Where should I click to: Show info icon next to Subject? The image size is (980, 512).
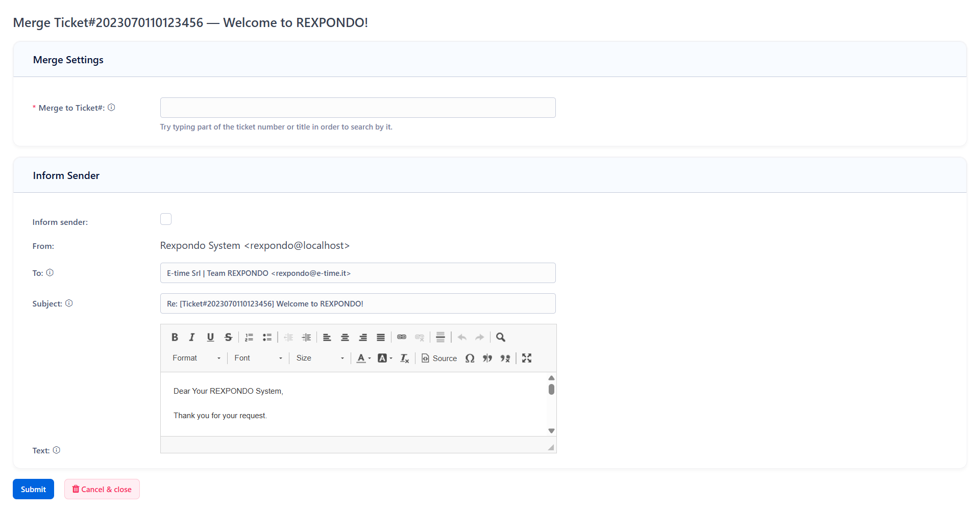(69, 303)
